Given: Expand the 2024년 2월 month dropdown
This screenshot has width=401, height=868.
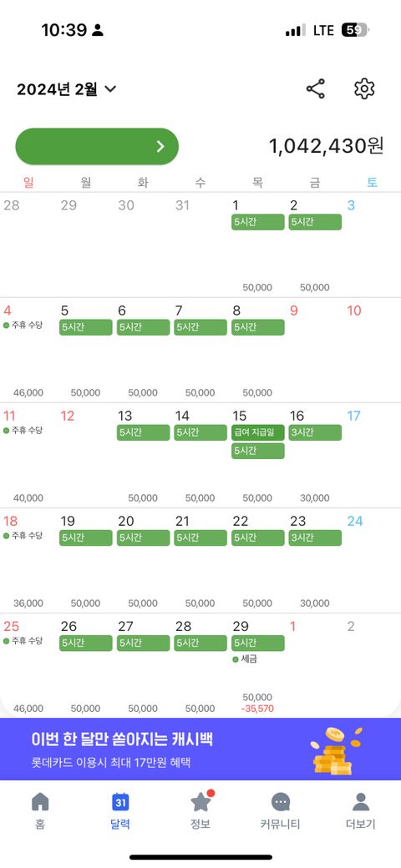Looking at the screenshot, I should click(x=67, y=88).
